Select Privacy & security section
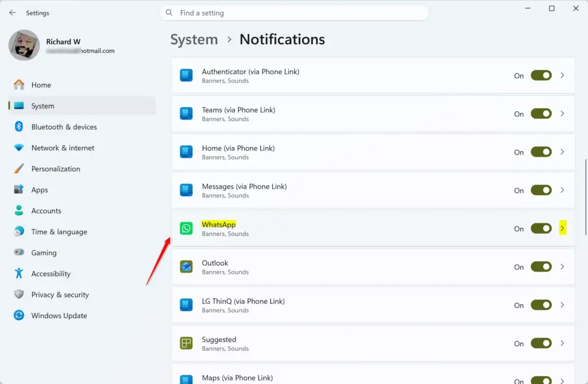The height and width of the screenshot is (384, 588). tap(82, 294)
